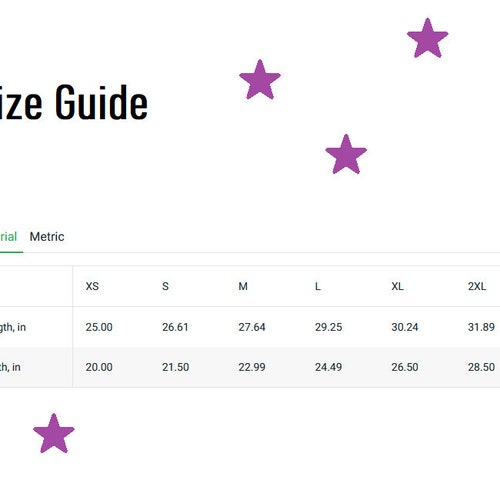Click the Size Guide heading text
The height and width of the screenshot is (500, 500).
[x=74, y=102]
